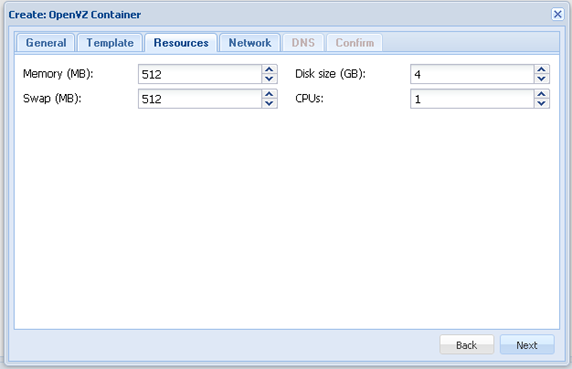Click the disabled Confirm tab

click(x=355, y=43)
